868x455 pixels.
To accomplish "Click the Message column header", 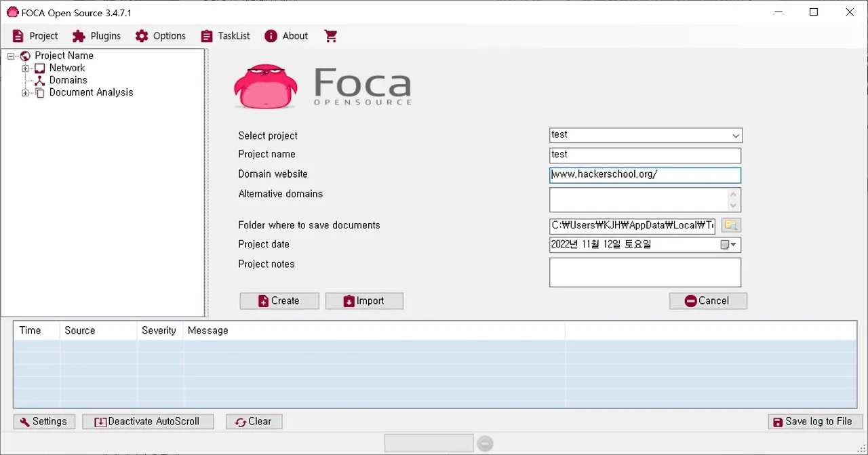I will pyautogui.click(x=374, y=331).
